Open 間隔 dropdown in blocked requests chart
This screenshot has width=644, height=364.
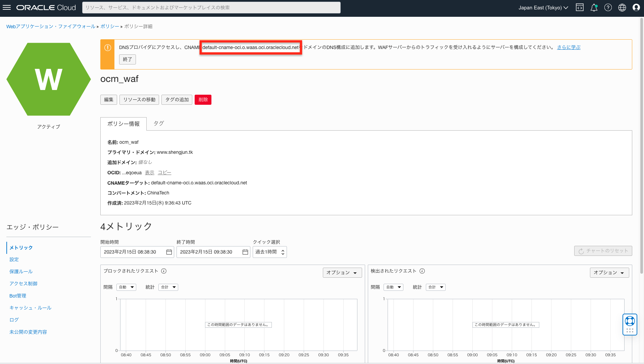(126, 287)
